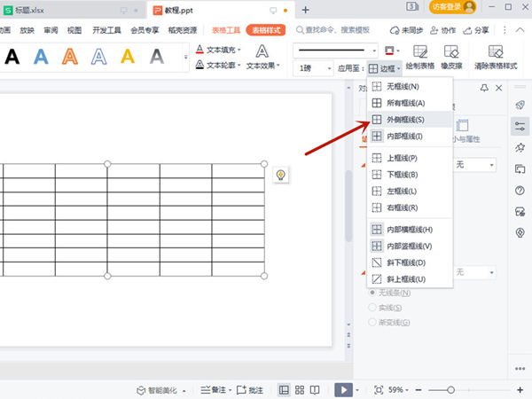Click the 访客登录 guest login button
The image size is (532, 399).
coord(451,7)
